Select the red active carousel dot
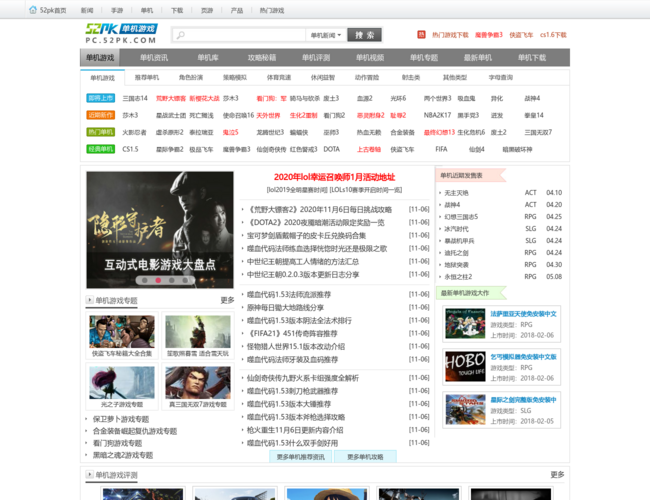This screenshot has height=500, width=650. 158,280
